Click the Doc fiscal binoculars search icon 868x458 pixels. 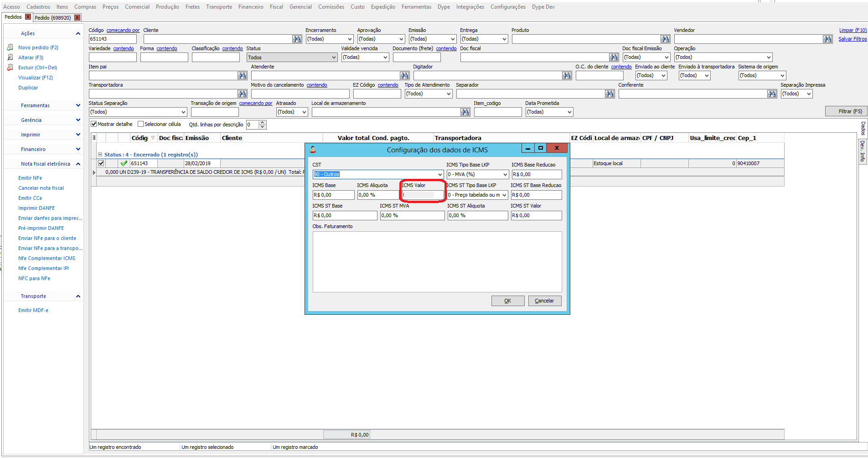(614, 57)
